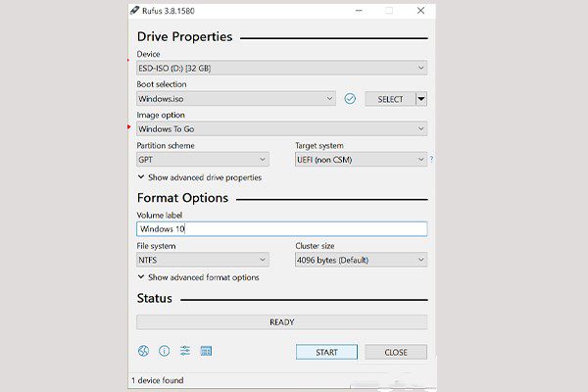Expand Show advanced format options
The height and width of the screenshot is (392, 588).
coord(198,277)
